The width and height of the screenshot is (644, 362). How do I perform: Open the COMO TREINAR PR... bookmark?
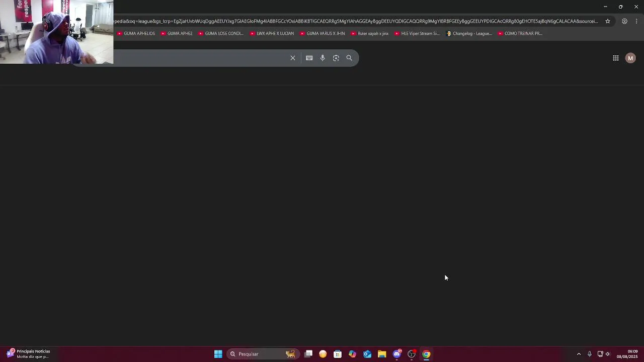520,34
